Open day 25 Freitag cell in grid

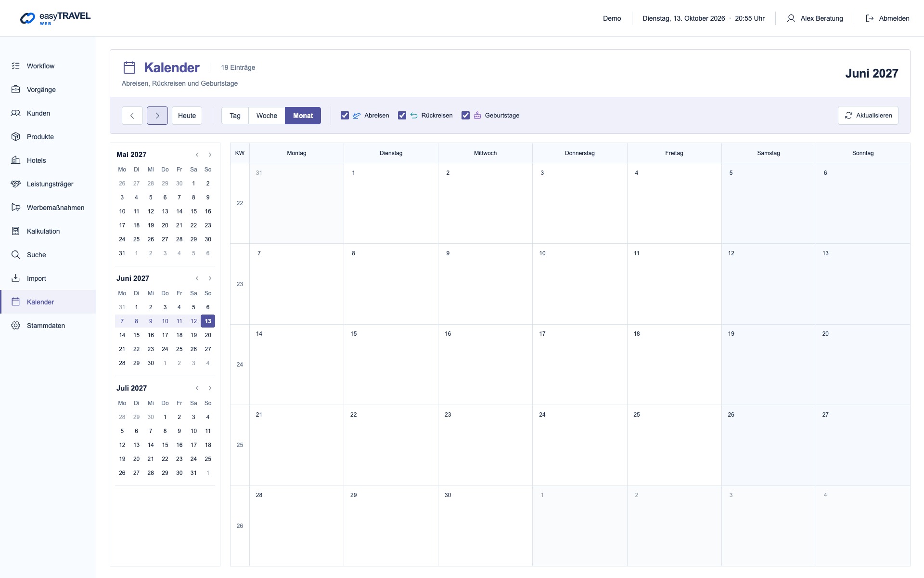tap(674, 445)
